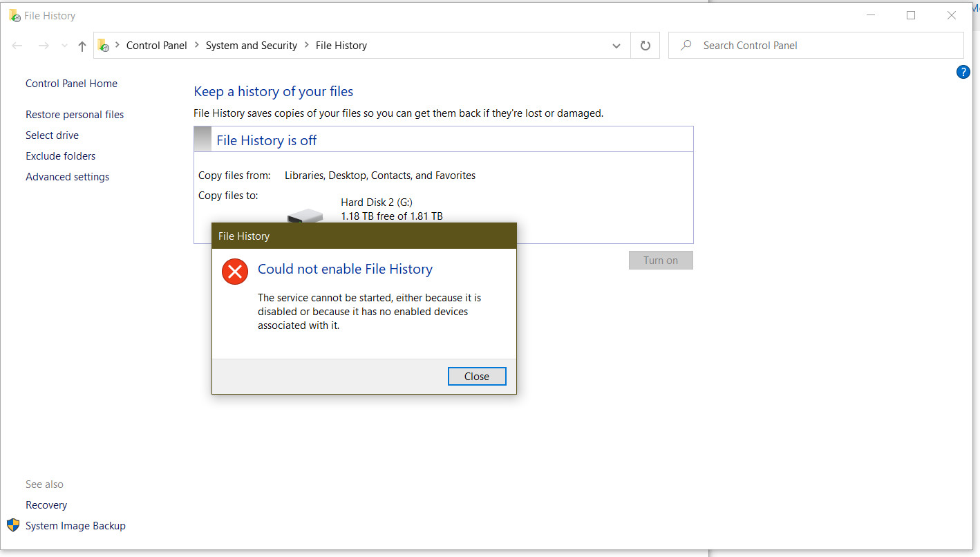Screen dimensions: 980x557
Task: Click System and Security breadcrumb
Action: coord(252,46)
